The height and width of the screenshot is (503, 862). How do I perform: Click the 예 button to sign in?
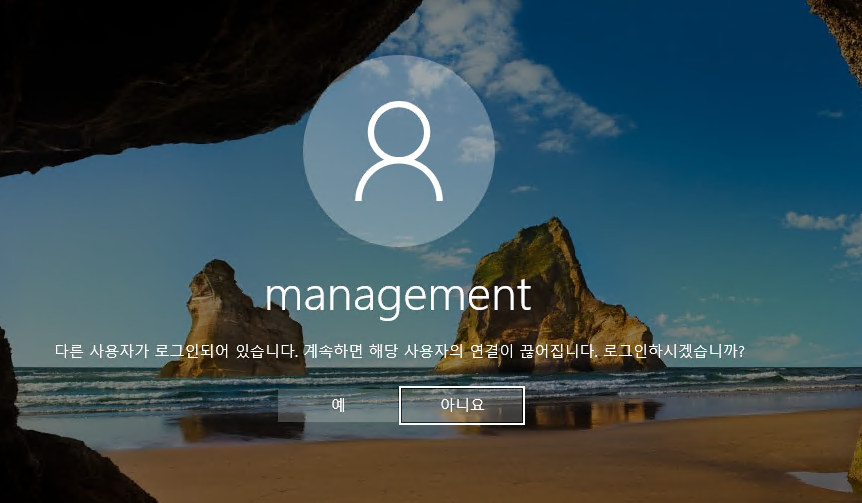point(338,405)
